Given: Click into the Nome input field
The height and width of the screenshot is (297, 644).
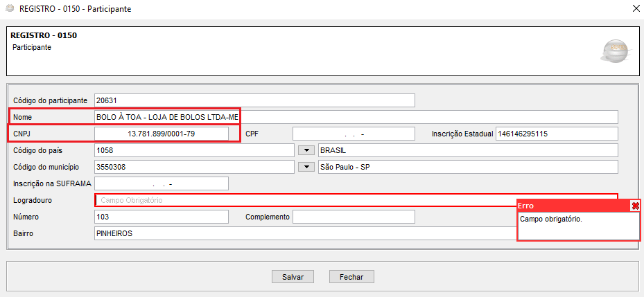Looking at the screenshot, I should point(356,117).
